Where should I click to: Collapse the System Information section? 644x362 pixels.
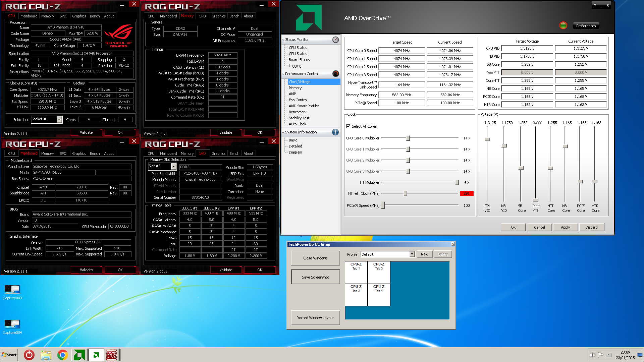(283, 132)
